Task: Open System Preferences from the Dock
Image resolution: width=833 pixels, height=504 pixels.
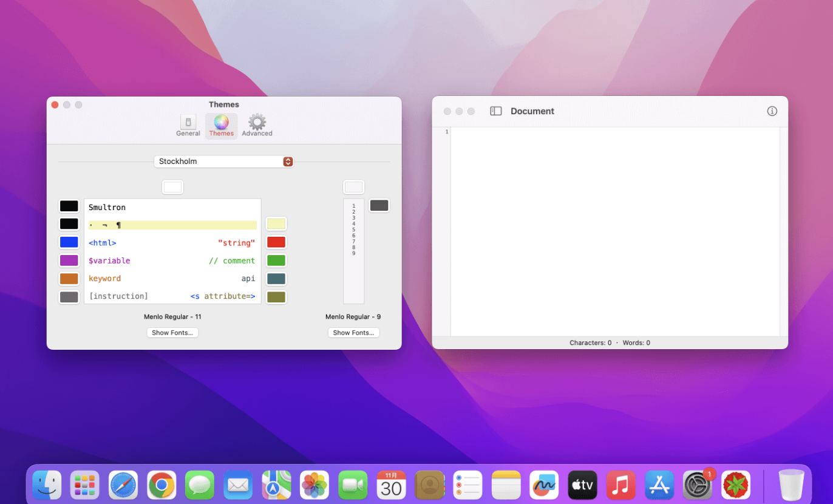Action: [x=697, y=485]
